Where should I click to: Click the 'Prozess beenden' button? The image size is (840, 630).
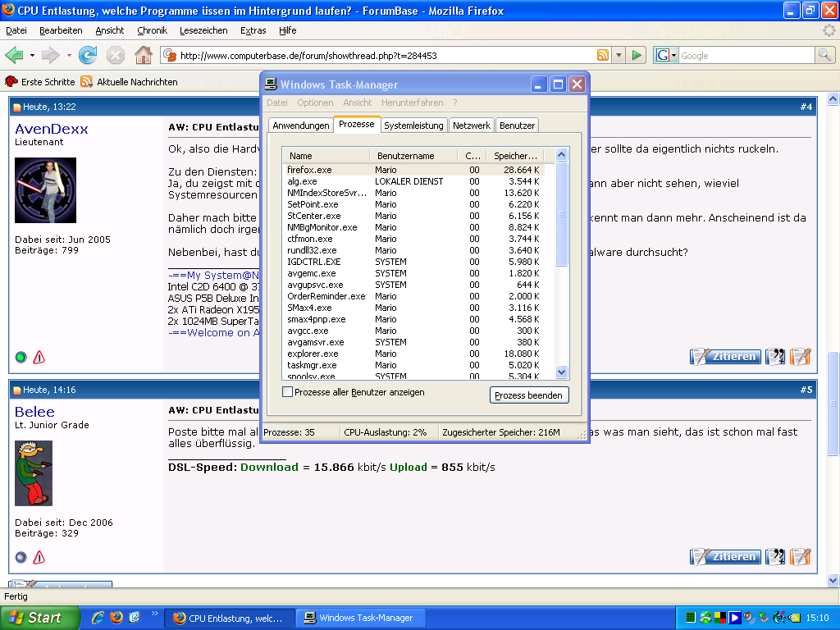point(529,395)
